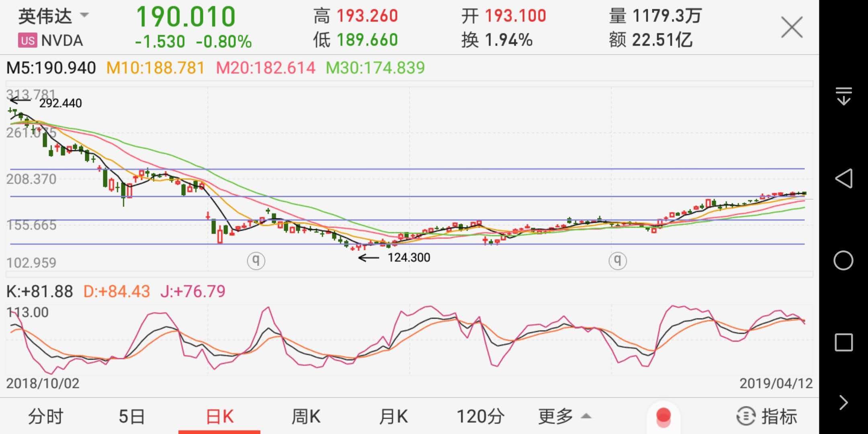Open the 指标 indicators settings

767,416
